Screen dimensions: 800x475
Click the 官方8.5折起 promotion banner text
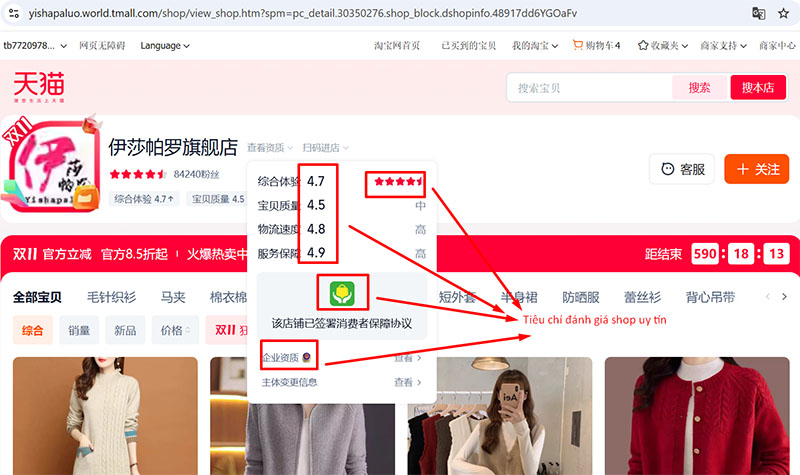point(134,254)
